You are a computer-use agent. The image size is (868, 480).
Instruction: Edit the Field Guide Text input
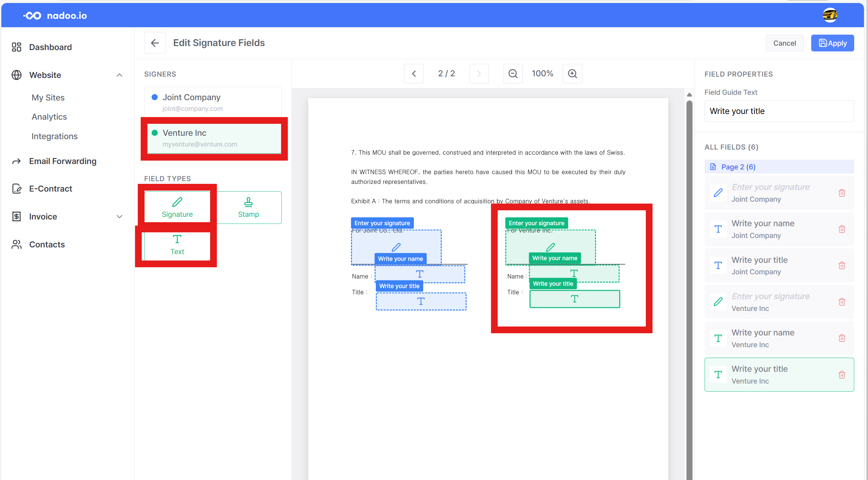779,111
